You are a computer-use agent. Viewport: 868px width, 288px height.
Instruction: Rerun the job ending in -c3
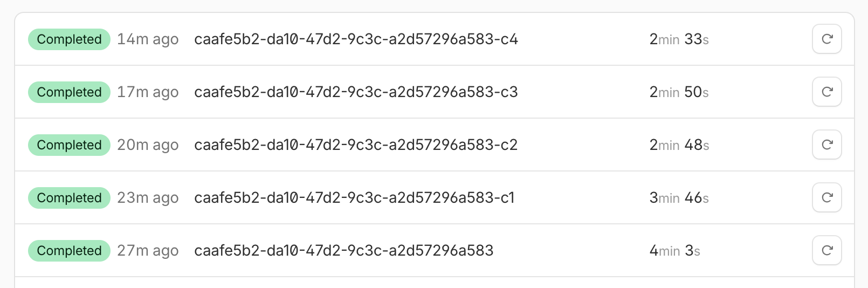[826, 92]
